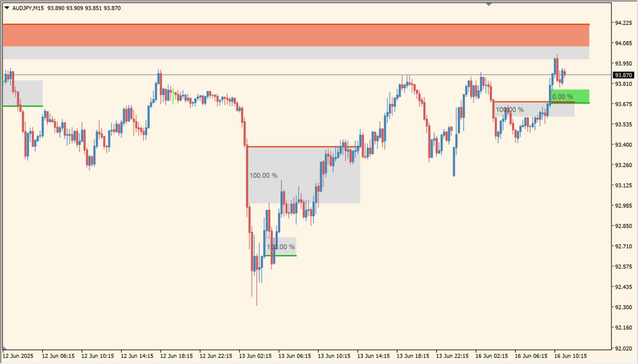Viewport: 638px width, 364px height.
Task: Click the 100.00 % label above short green line
Action: 281,247
